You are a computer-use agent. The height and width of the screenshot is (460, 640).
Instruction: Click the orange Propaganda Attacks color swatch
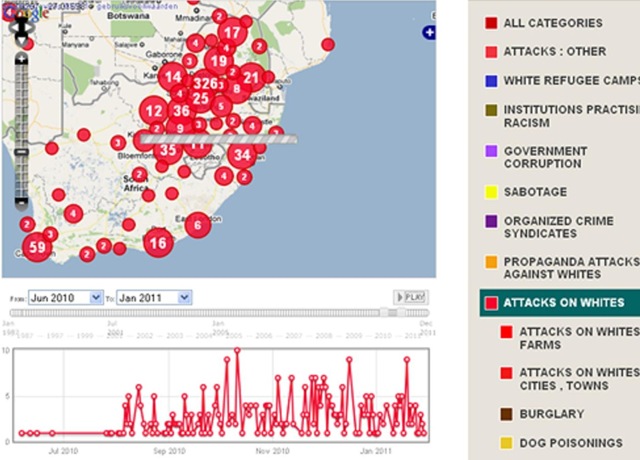pyautogui.click(x=491, y=262)
